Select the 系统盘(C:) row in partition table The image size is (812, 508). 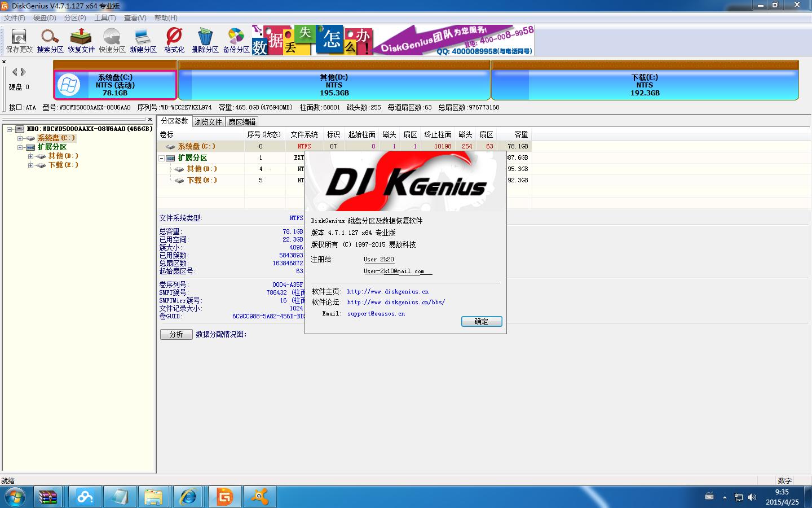[x=344, y=146]
